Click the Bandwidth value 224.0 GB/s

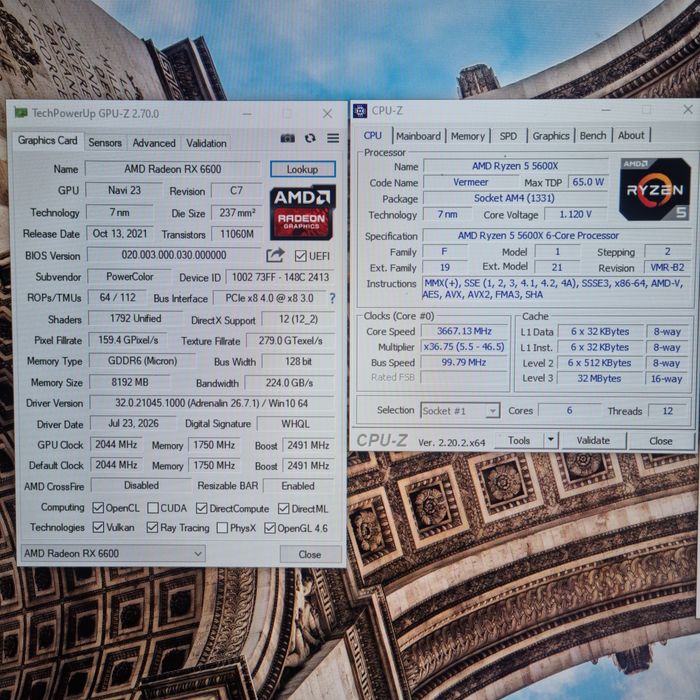pos(289,383)
